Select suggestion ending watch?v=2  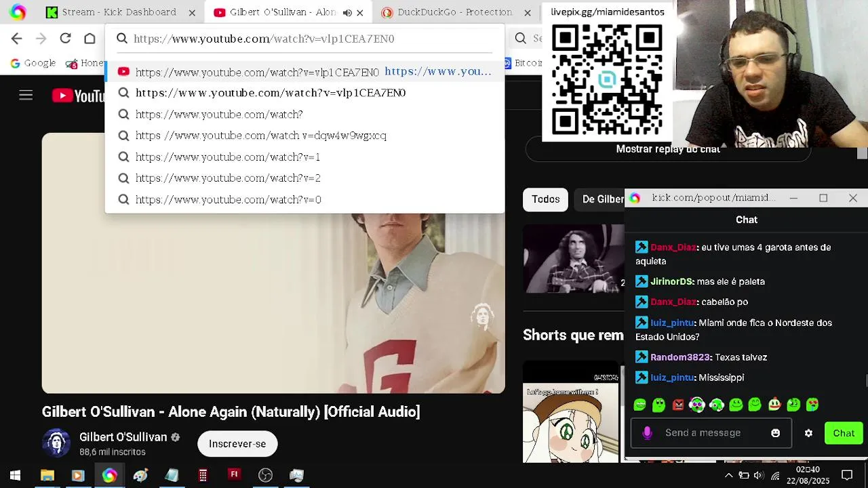(304, 178)
